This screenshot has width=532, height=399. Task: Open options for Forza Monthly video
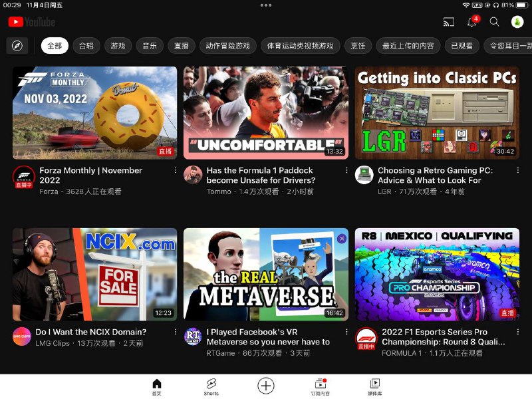[175, 170]
